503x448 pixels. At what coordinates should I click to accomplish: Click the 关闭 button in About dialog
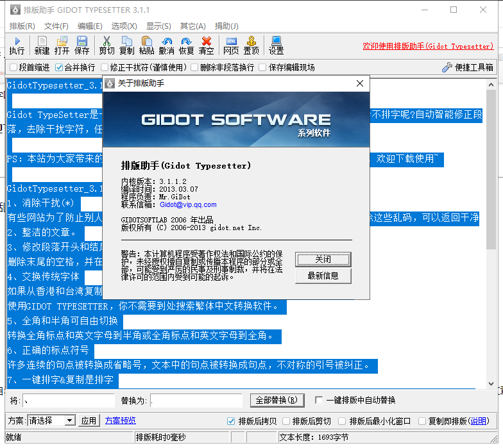[323, 259]
